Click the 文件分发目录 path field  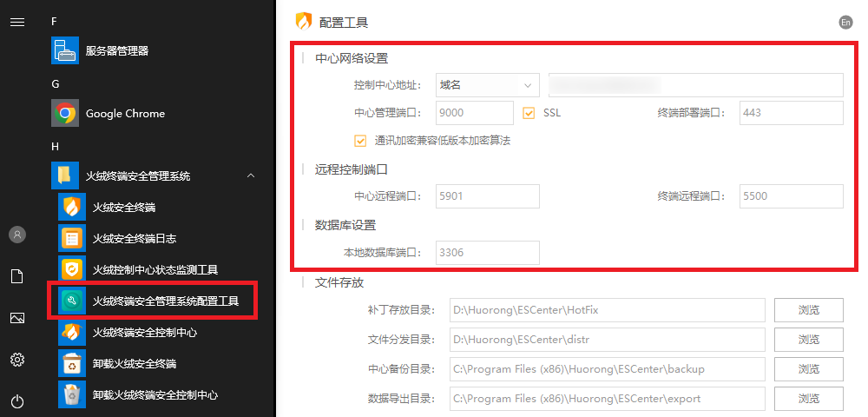coord(608,340)
